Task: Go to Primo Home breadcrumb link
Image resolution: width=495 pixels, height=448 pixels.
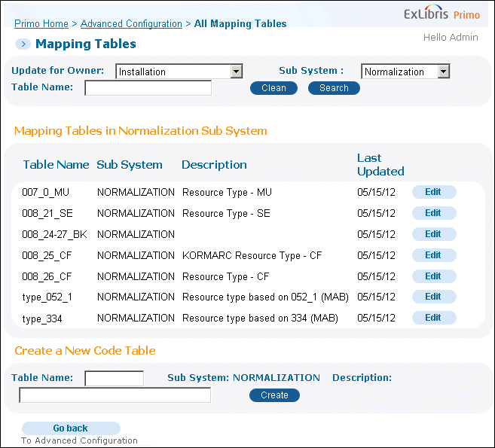Action: (41, 23)
